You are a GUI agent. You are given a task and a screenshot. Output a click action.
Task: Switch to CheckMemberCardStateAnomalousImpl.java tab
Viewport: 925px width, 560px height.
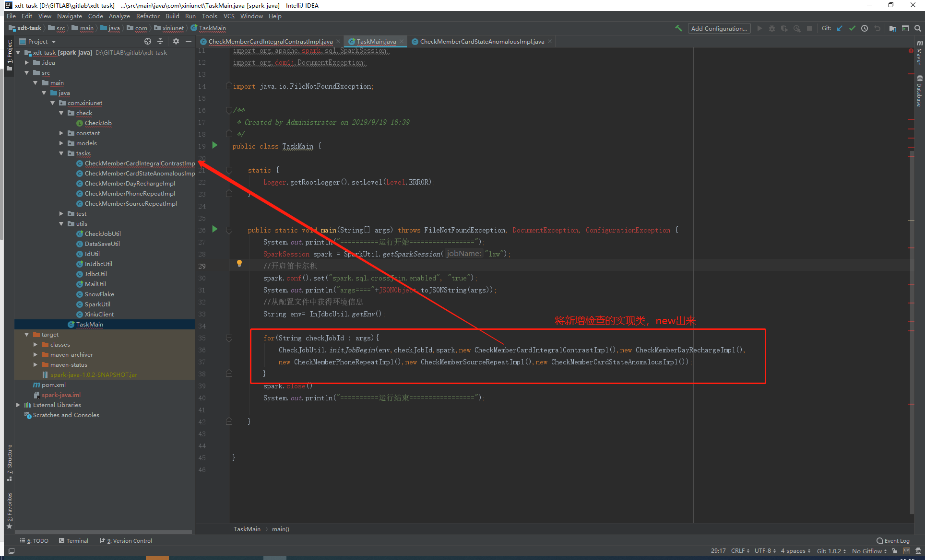click(482, 42)
